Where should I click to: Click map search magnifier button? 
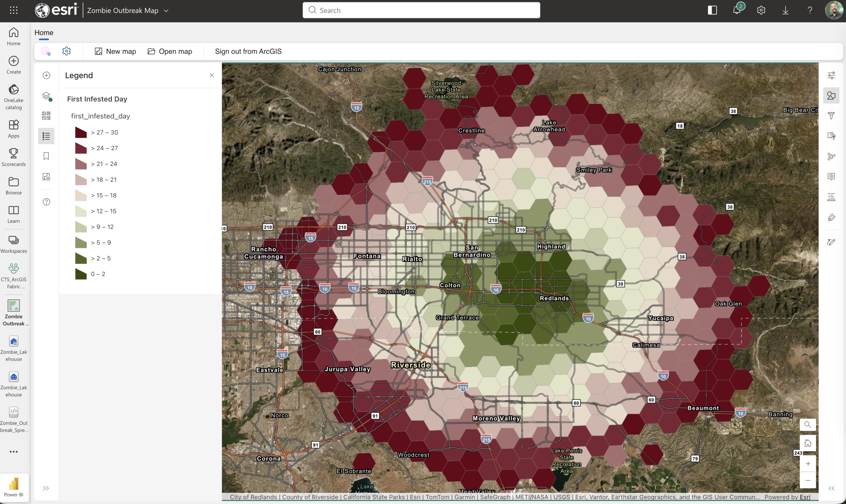(808, 424)
